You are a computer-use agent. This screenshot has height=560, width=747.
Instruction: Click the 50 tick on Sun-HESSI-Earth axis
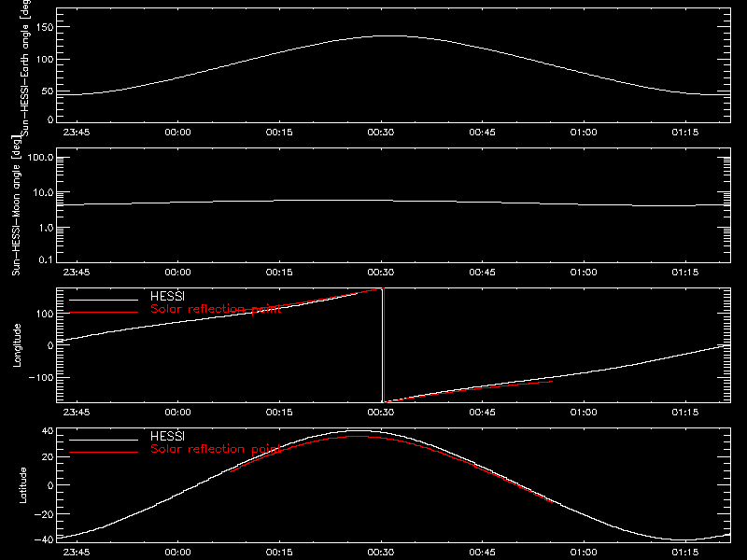[x=48, y=91]
